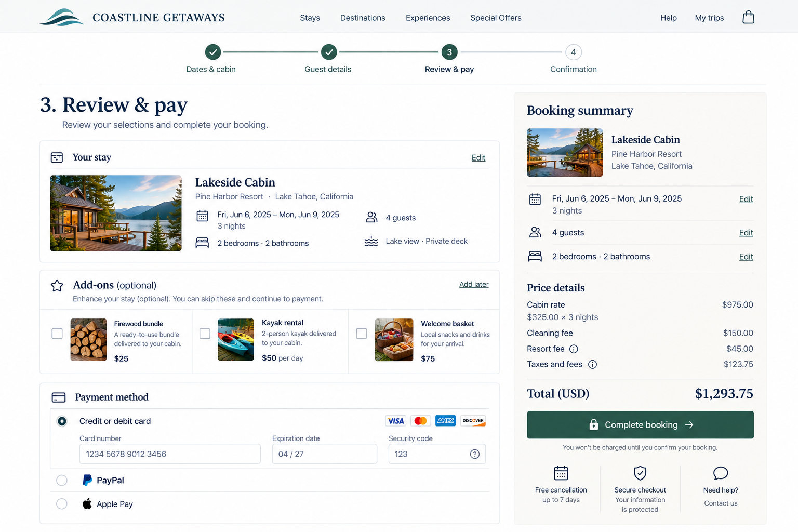The width and height of the screenshot is (798, 532).
Task: Edit the bedrooms row in Booking summary
Action: (746, 257)
